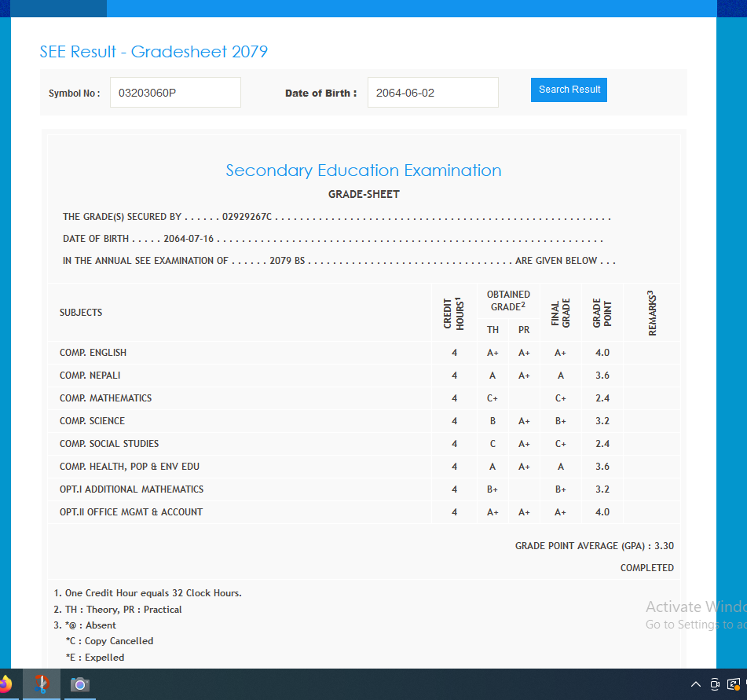Show hidden system tray icons
The image size is (747, 700).
tap(695, 684)
